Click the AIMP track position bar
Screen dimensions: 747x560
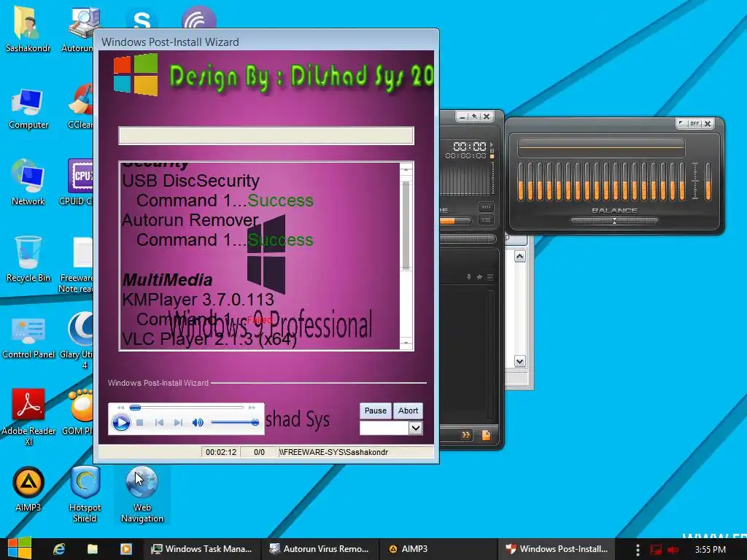[468, 238]
